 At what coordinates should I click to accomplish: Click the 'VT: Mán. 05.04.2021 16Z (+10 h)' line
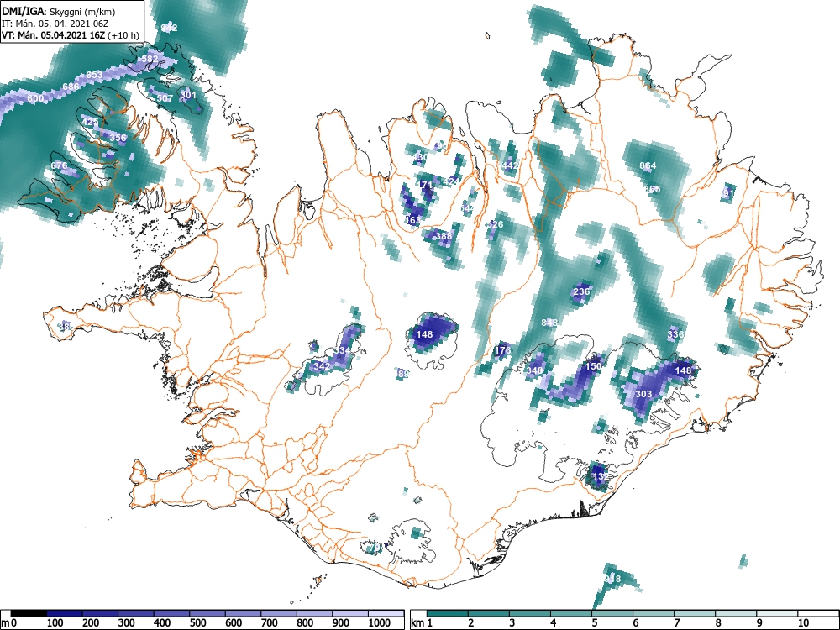click(71, 35)
